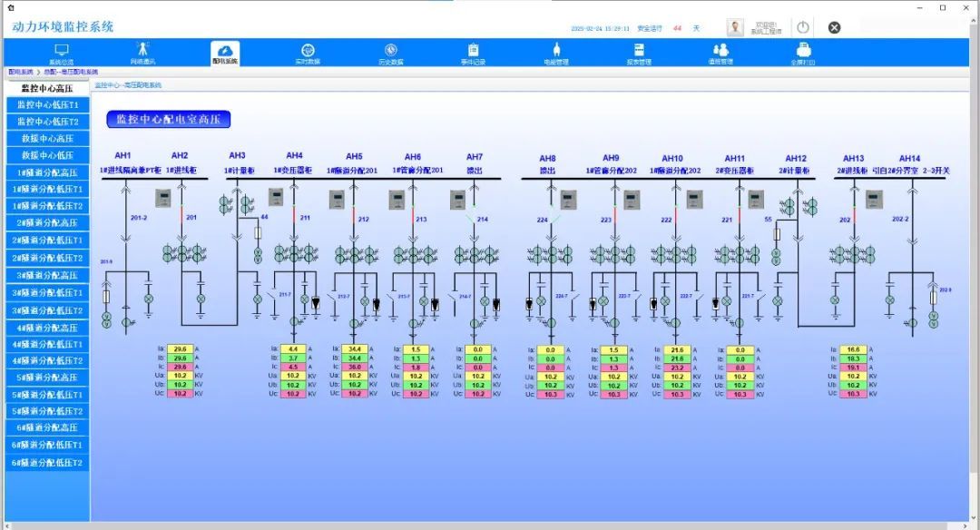Viewport: 980px width, 530px height.
Task: Click the user avatar in the header
Action: 735,27
